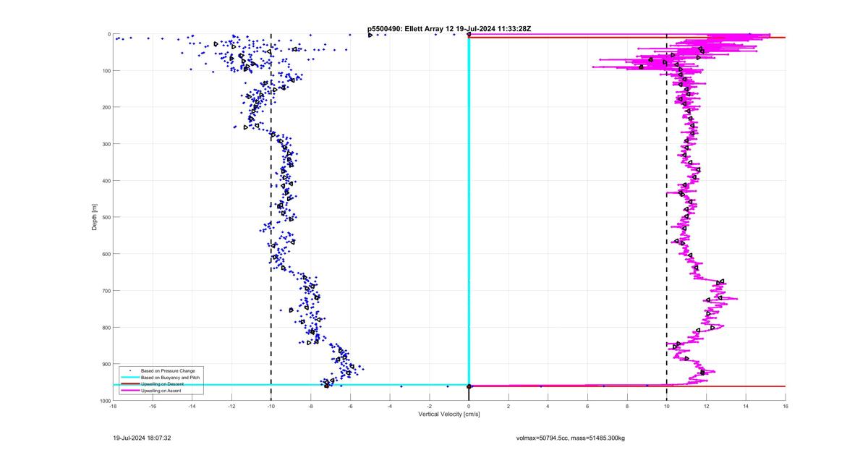Click the x-axis tick label '-6'

(350, 406)
